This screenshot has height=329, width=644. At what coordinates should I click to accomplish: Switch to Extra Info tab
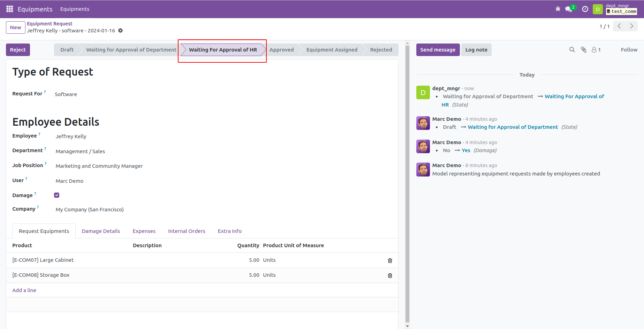point(229,231)
